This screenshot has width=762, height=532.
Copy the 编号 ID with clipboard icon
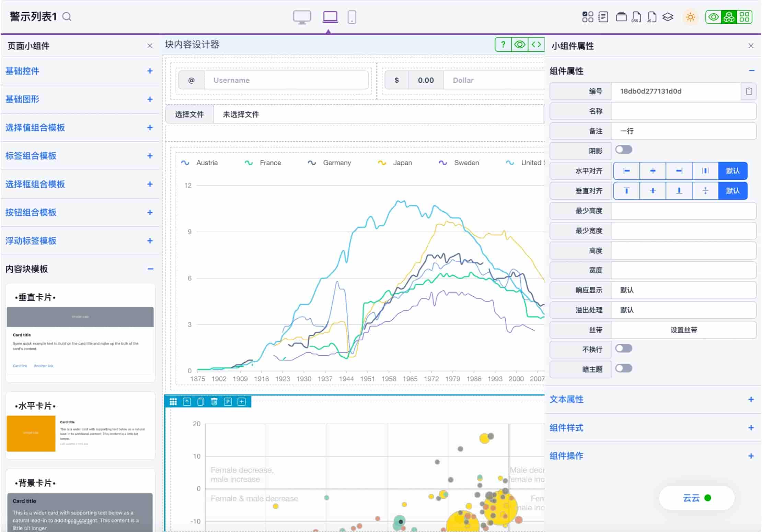tap(749, 91)
